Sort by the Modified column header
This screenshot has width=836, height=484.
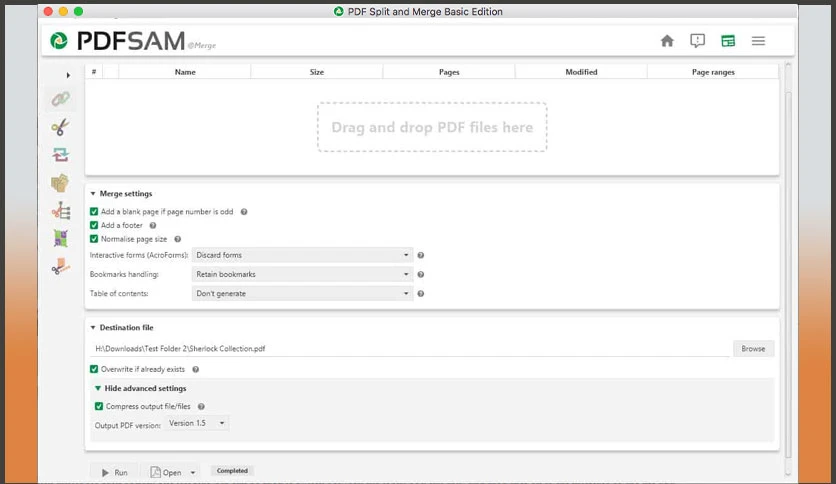pyautogui.click(x=581, y=72)
